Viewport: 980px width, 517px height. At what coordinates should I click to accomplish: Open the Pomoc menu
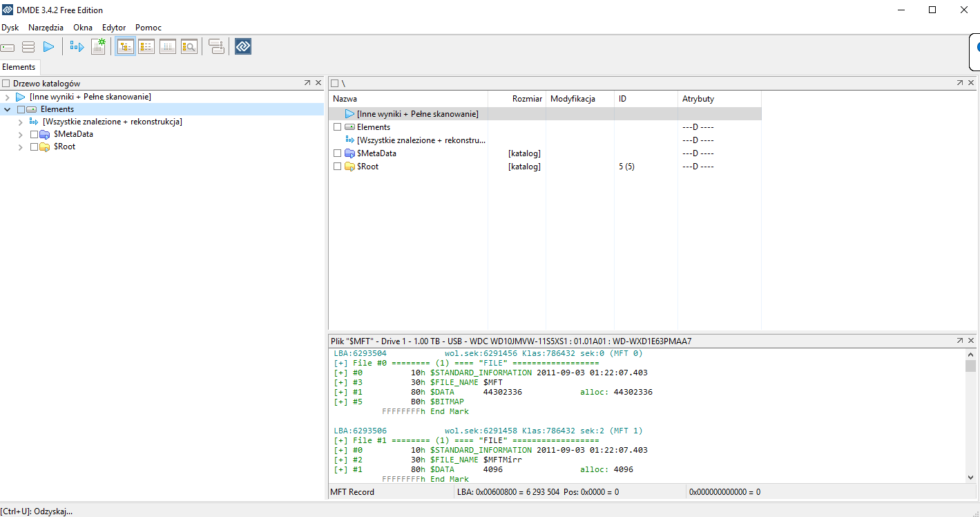(148, 28)
